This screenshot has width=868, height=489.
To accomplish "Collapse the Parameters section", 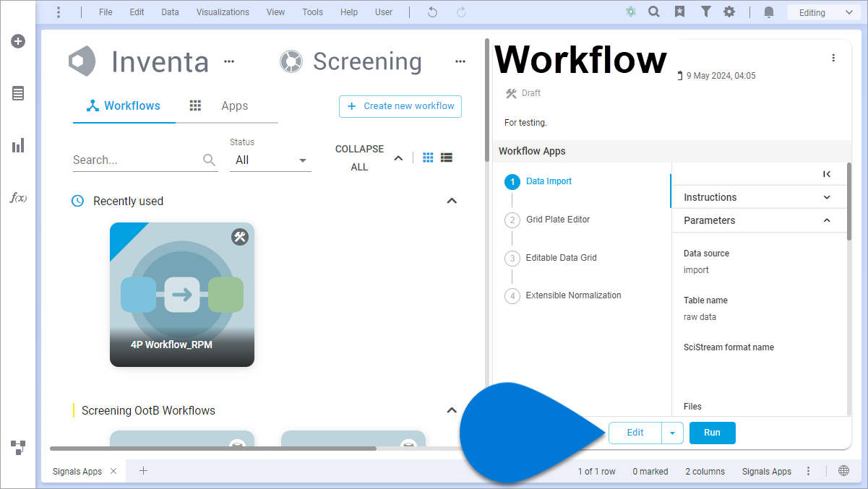I will point(827,220).
